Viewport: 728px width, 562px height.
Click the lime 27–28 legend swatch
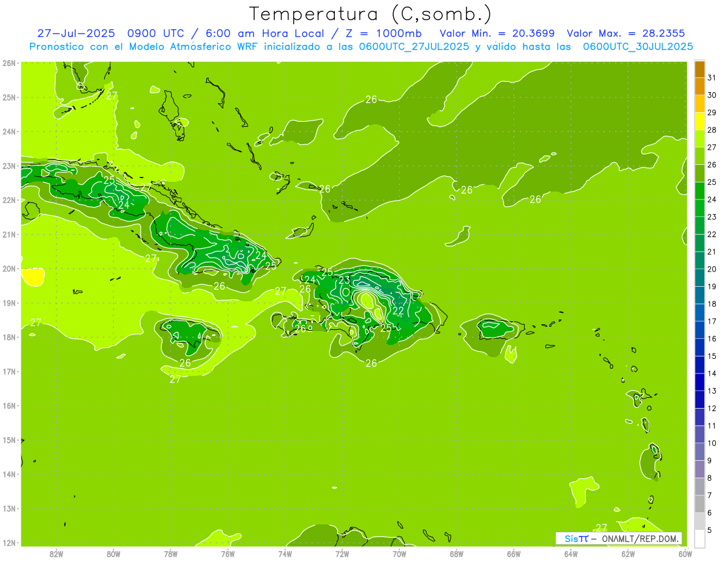point(699,139)
